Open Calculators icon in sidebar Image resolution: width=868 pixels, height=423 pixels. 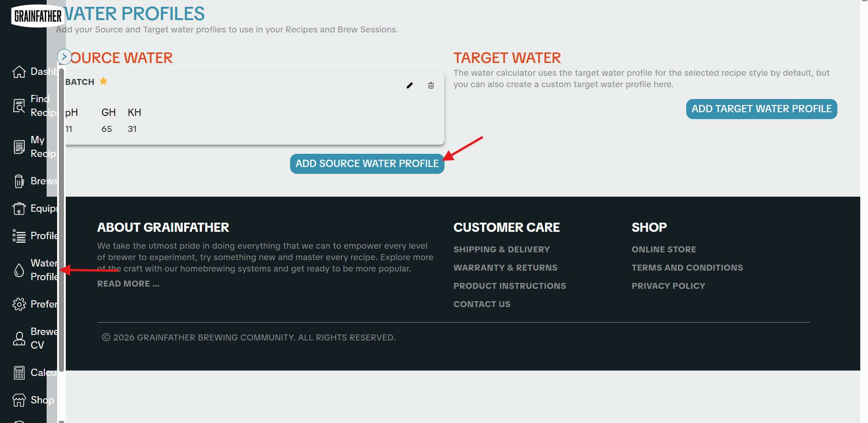19,373
